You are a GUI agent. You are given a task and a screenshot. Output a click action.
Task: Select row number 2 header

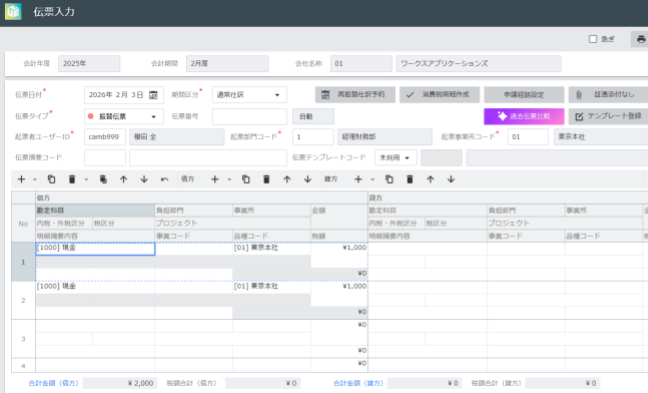click(x=23, y=300)
